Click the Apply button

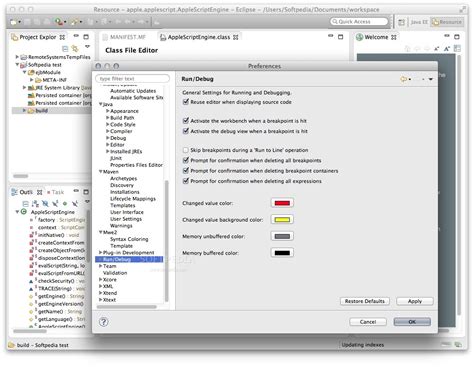click(415, 301)
